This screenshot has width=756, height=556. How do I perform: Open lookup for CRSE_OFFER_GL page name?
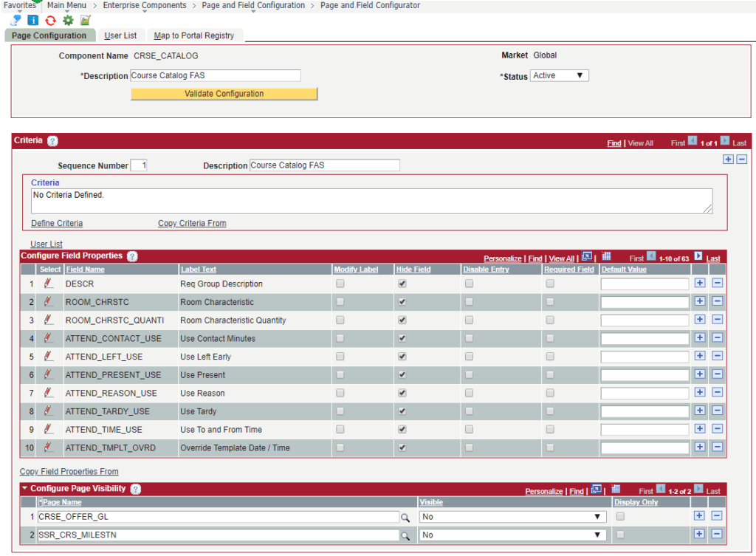click(405, 518)
